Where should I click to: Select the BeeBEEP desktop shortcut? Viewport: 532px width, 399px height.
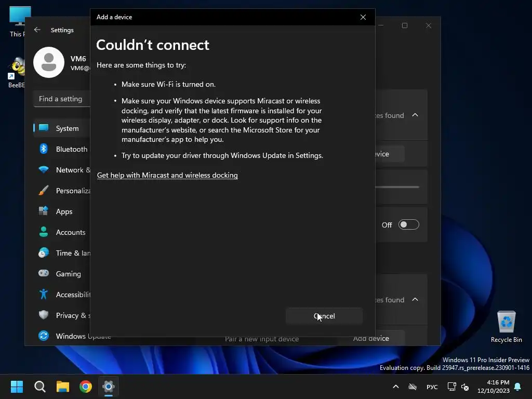click(16, 73)
